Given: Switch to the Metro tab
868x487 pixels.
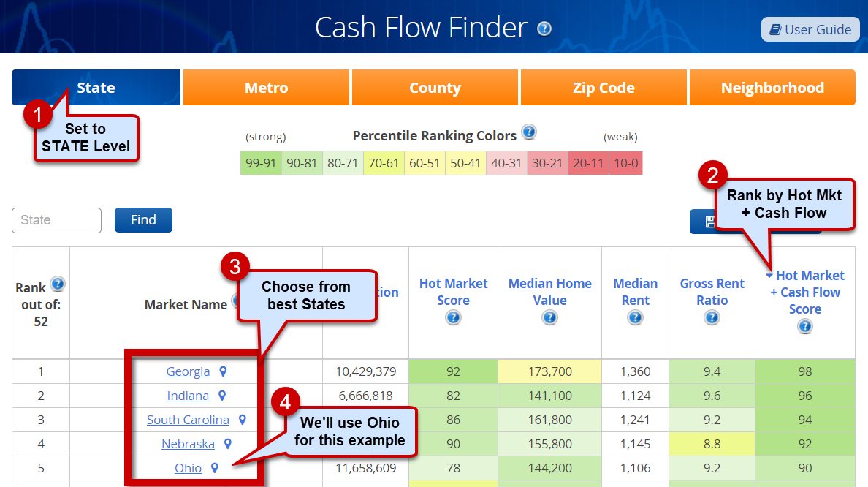Looking at the screenshot, I should [x=266, y=88].
